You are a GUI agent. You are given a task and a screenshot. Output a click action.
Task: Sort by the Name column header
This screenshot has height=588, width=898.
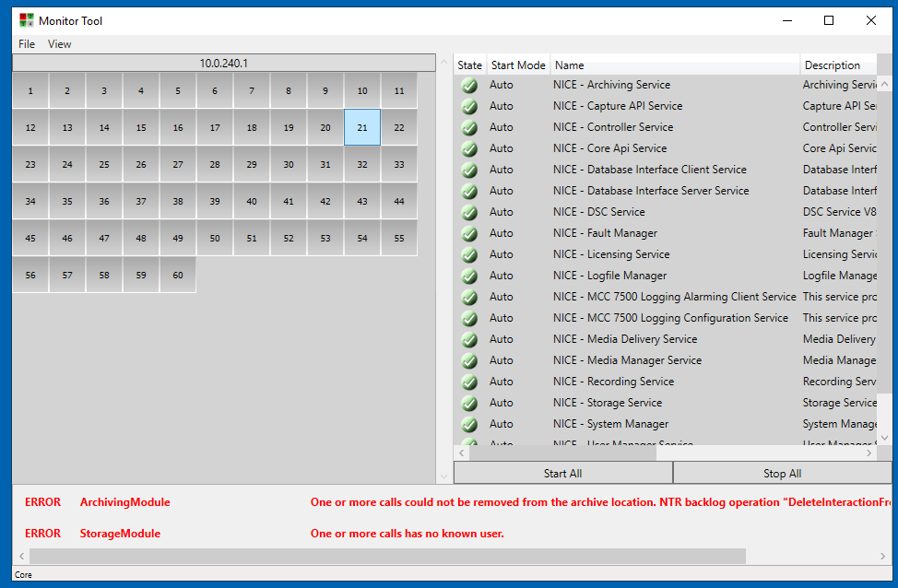pyautogui.click(x=675, y=65)
